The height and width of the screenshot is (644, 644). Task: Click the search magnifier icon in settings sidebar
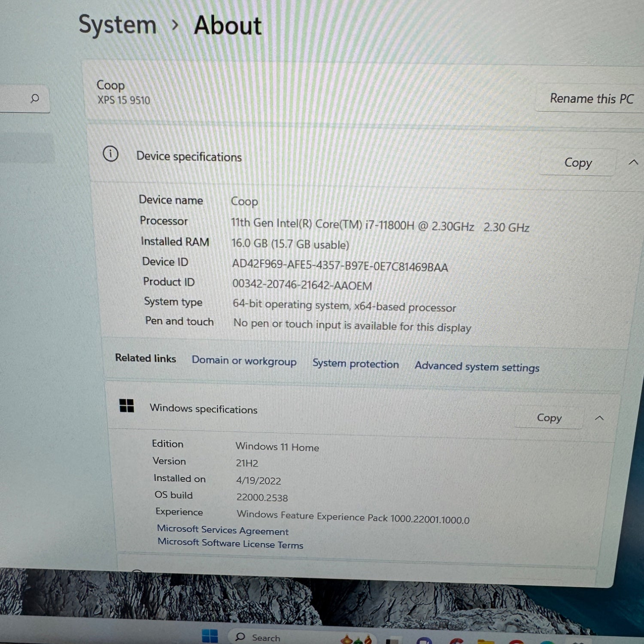tap(35, 99)
